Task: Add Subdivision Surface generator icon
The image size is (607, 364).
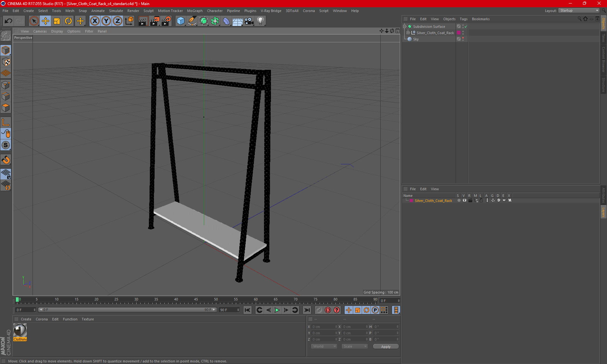Action: [204, 21]
